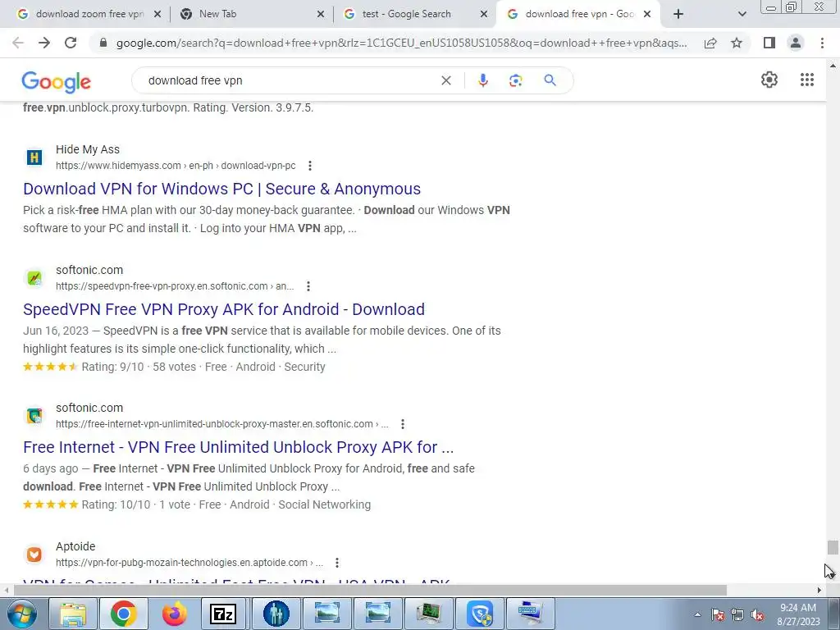Screen dimensions: 840x630
Task: Click the taskbar clock showing 9:24 AM
Action: tap(797, 614)
